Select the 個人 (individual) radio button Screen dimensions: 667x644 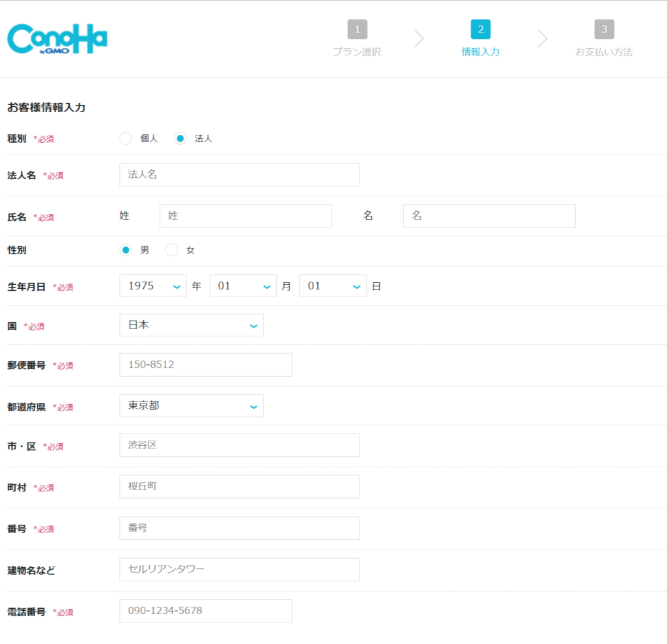coord(126,138)
